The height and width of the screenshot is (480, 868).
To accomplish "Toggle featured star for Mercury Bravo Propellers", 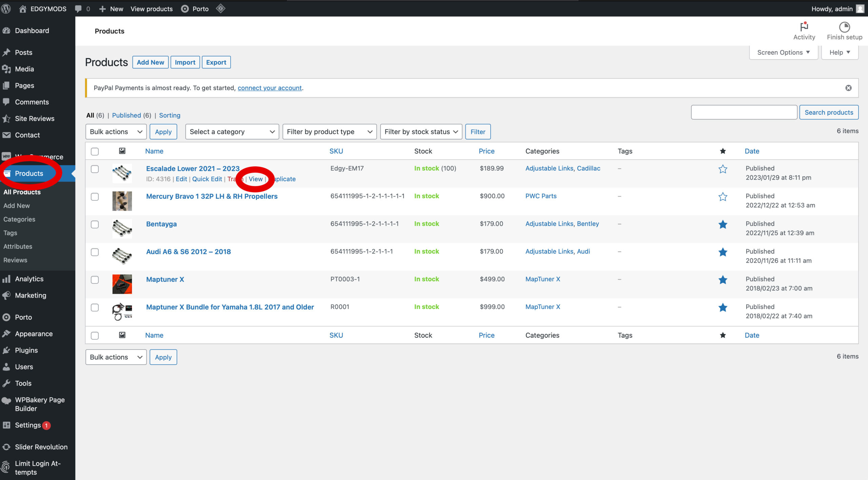I will click(x=723, y=197).
